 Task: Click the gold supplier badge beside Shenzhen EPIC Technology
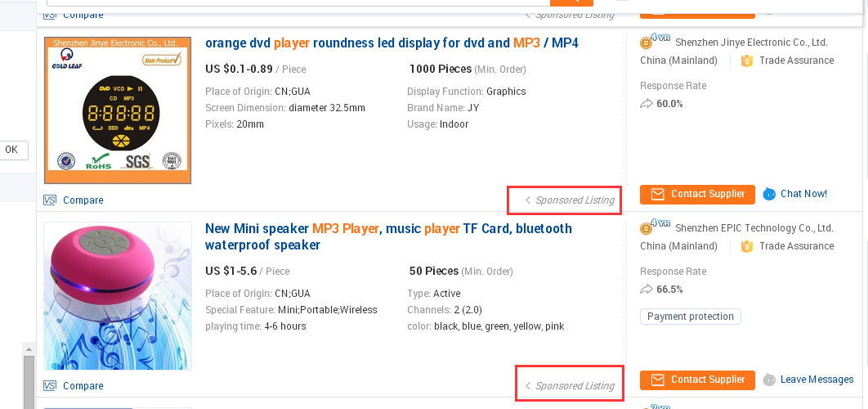point(646,228)
